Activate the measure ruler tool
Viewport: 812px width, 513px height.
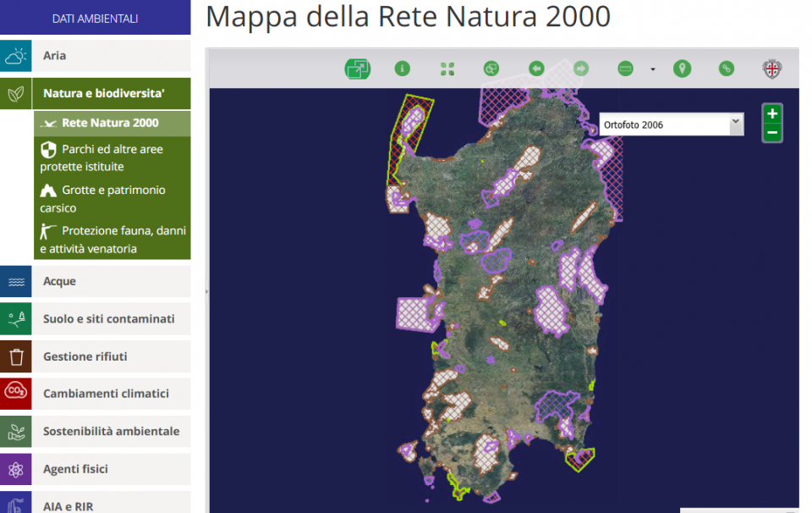pos(625,69)
